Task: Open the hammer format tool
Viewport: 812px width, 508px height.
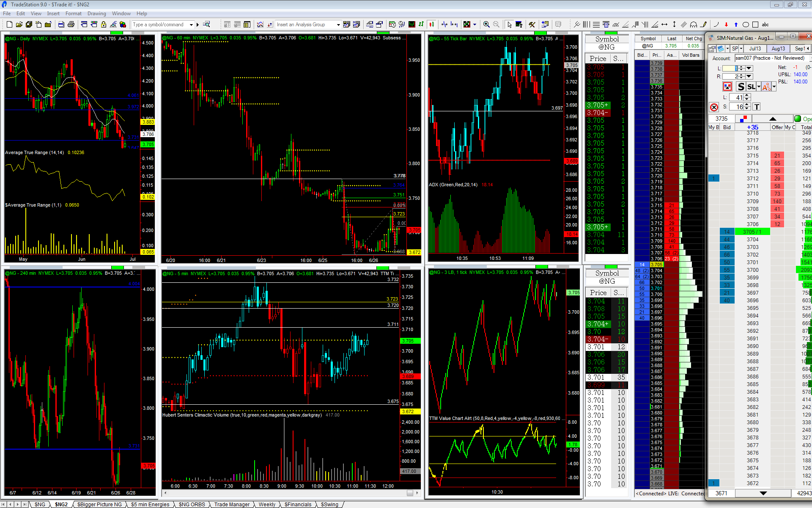Action: [532, 25]
